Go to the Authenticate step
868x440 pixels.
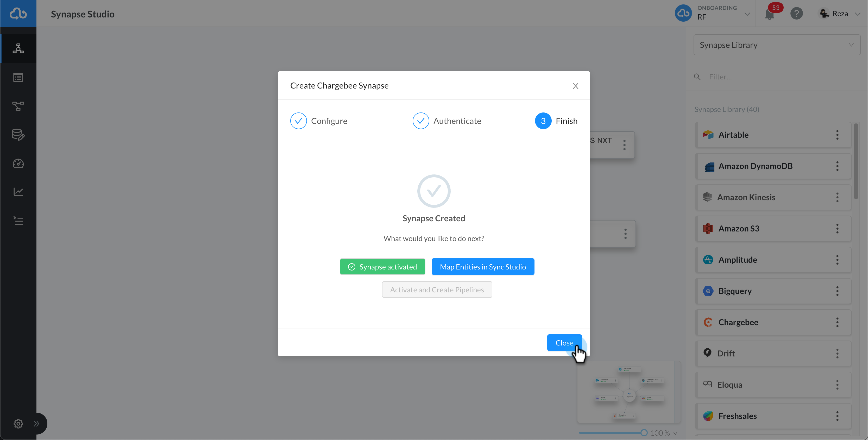[447, 121]
